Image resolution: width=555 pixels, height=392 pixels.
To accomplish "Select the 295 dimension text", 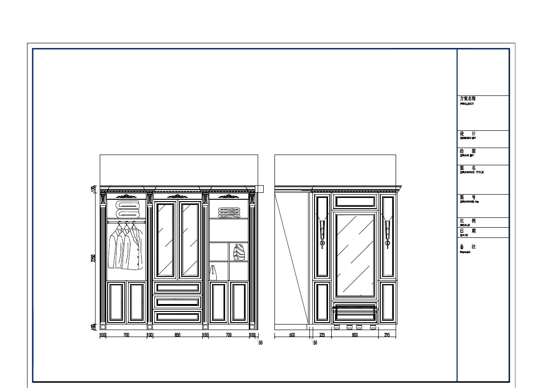I will [x=386, y=335].
